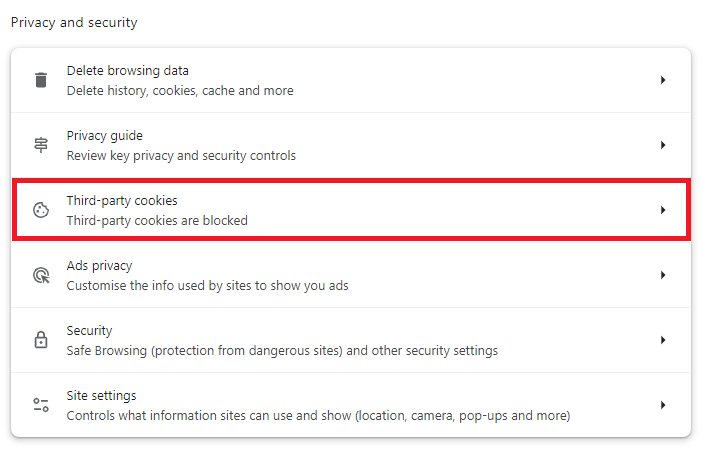
Task: Expand the Delete browsing data arrow
Action: tap(663, 80)
